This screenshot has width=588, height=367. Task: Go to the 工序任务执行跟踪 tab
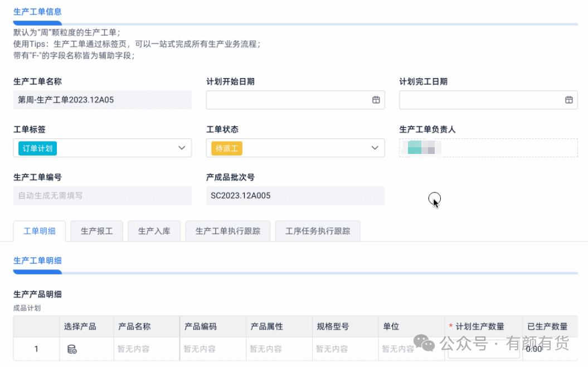(x=318, y=231)
